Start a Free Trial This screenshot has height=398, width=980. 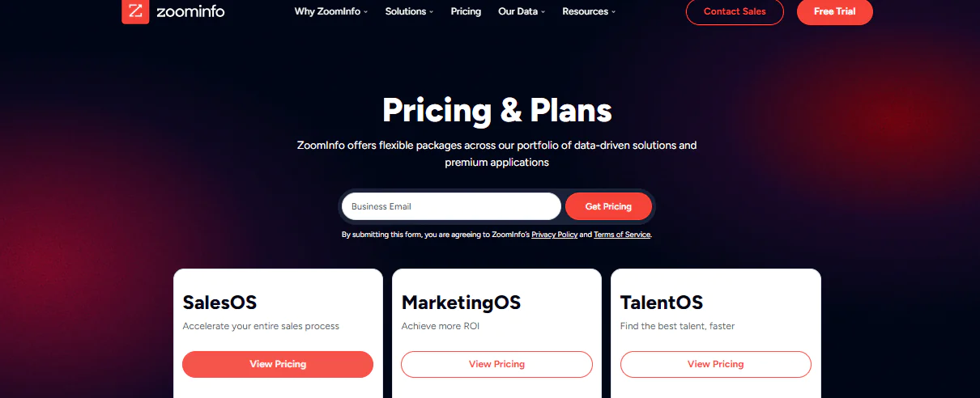coord(834,11)
